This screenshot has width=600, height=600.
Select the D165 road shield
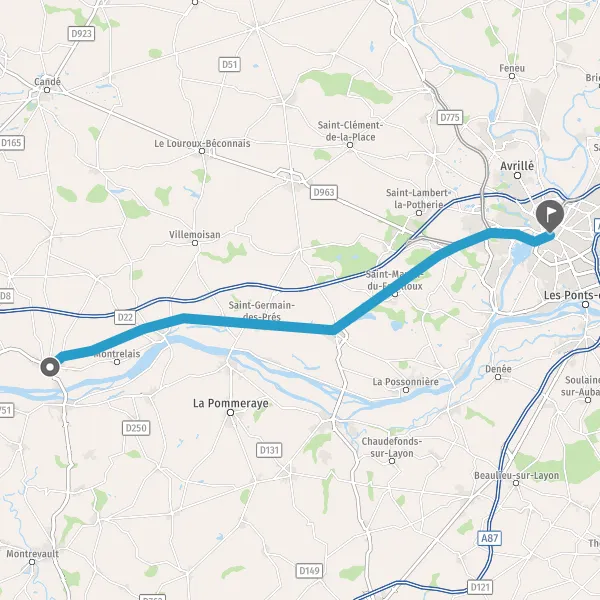click(11, 143)
